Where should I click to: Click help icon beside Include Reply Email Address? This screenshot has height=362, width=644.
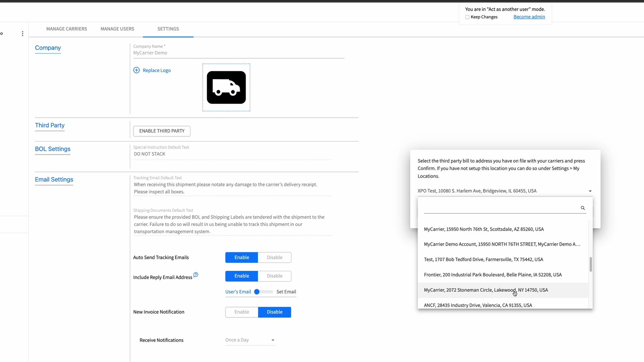[x=196, y=275]
